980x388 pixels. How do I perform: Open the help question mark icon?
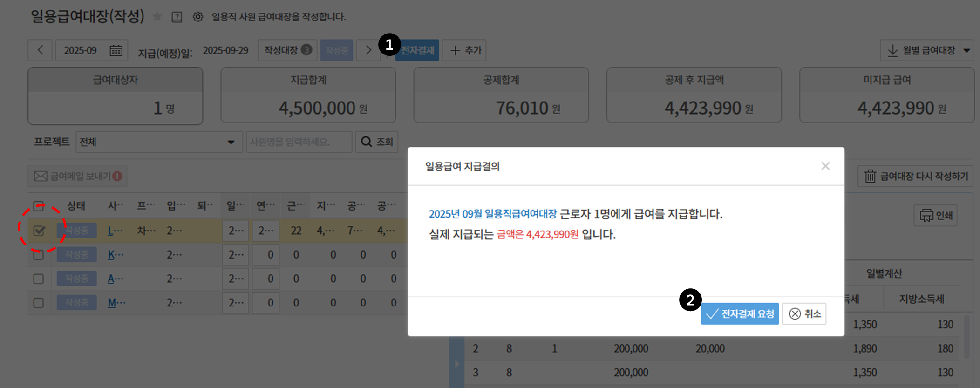point(177,17)
